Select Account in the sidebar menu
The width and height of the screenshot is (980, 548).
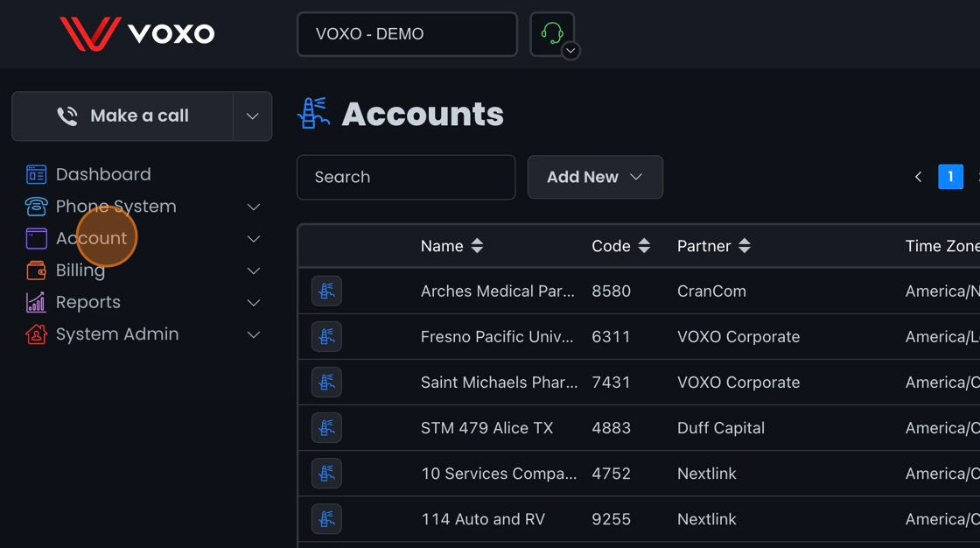click(91, 238)
